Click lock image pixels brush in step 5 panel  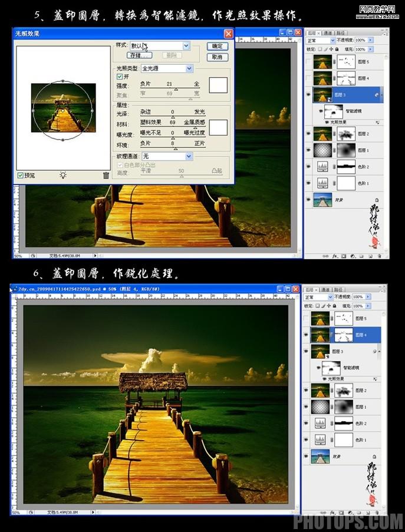(x=325, y=49)
